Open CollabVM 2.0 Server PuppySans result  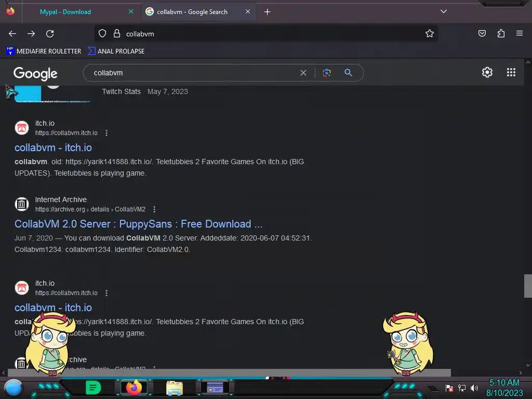tap(138, 224)
